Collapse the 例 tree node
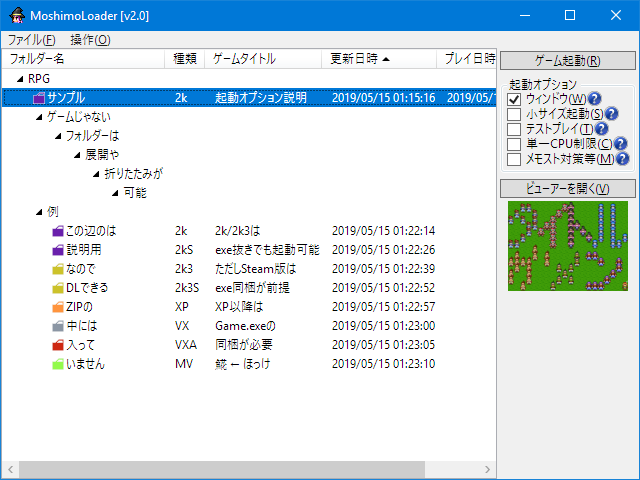 click(x=39, y=212)
